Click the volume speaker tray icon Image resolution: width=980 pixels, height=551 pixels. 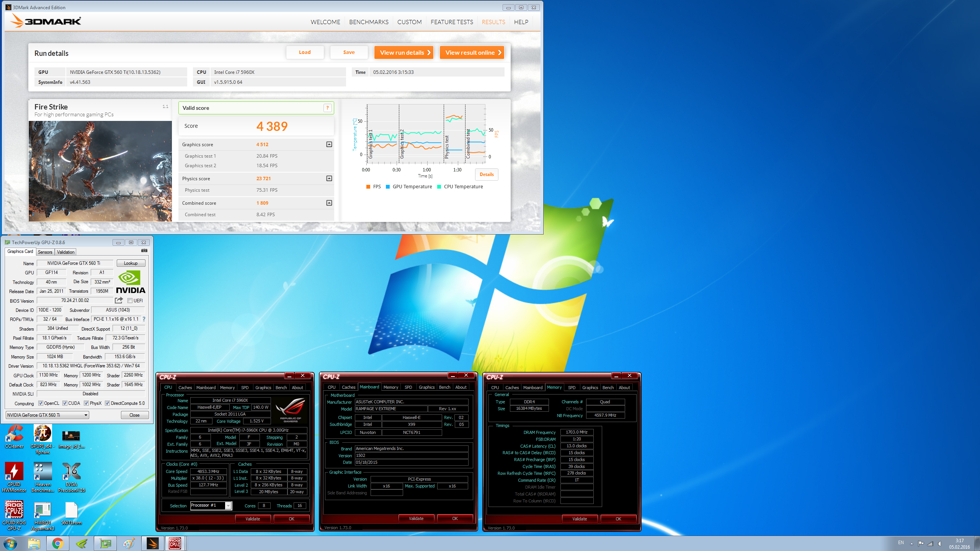(940, 543)
